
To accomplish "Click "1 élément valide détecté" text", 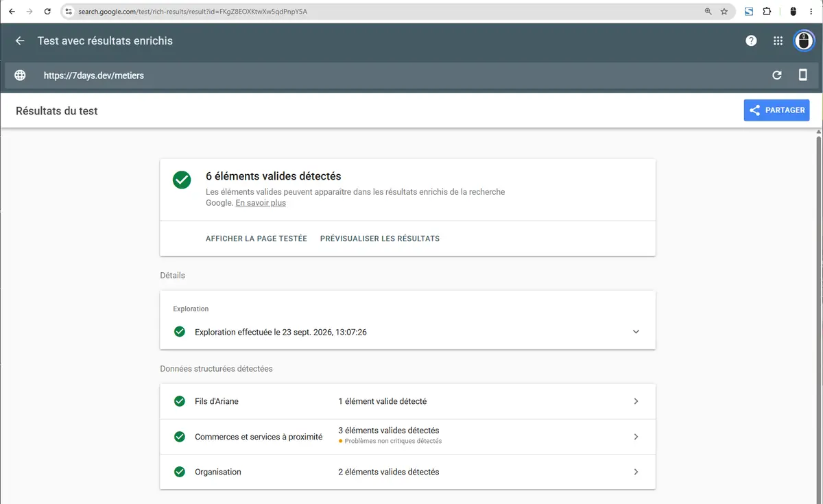I will click(x=383, y=401).
